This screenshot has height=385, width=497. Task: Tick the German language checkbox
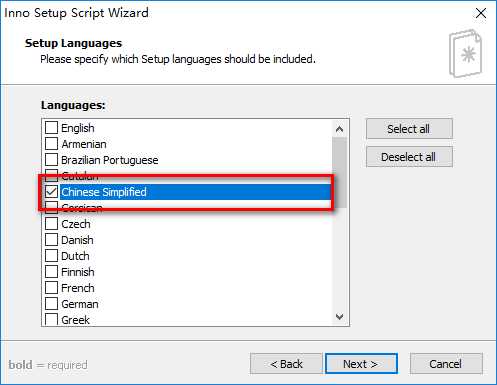click(51, 303)
